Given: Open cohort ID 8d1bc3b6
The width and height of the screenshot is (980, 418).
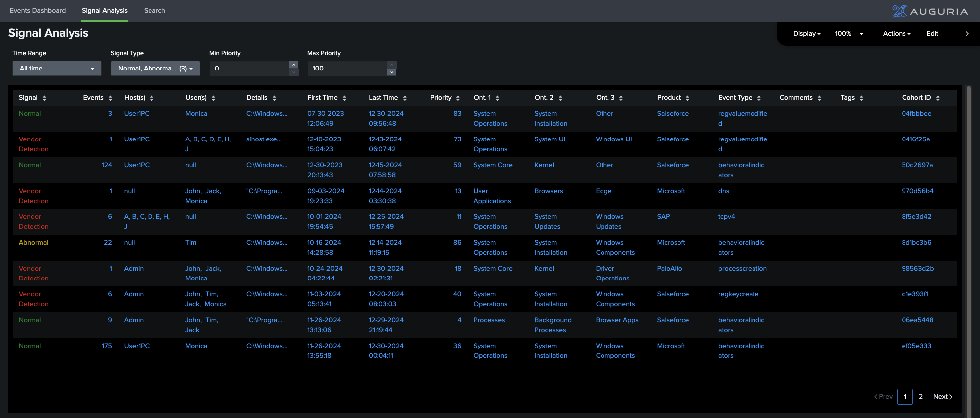Looking at the screenshot, I should 916,243.
